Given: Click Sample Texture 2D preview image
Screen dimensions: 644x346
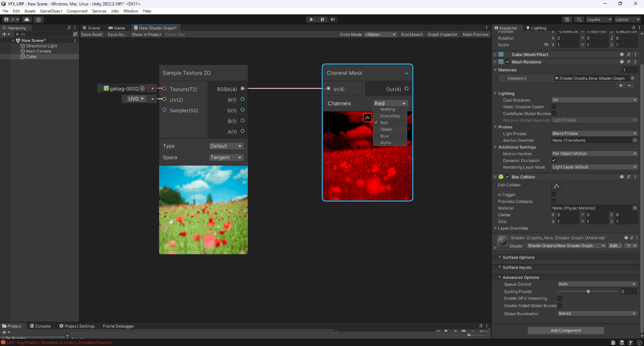Looking at the screenshot, I should (x=203, y=210).
